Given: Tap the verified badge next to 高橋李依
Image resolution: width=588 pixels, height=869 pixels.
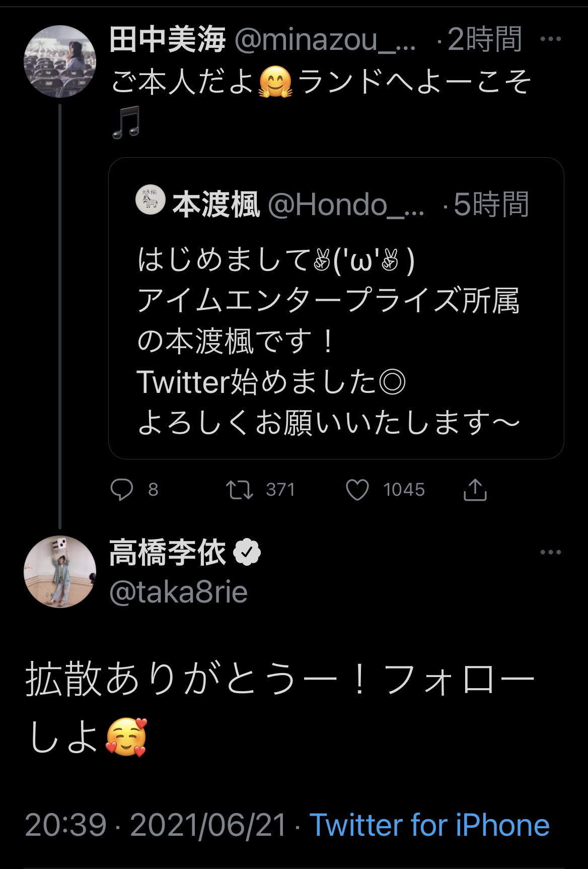Looking at the screenshot, I should [x=247, y=553].
